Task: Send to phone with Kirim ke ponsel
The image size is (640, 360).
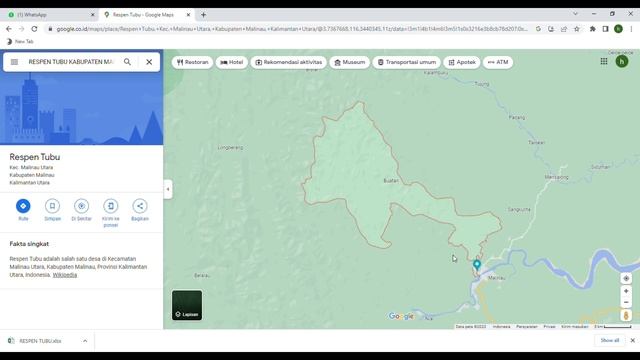Action: 111,206
